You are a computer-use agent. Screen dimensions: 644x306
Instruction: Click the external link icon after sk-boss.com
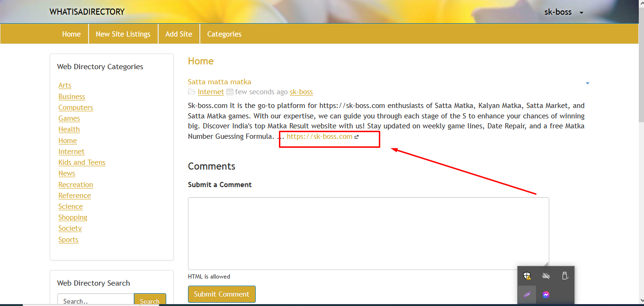pyautogui.click(x=357, y=137)
